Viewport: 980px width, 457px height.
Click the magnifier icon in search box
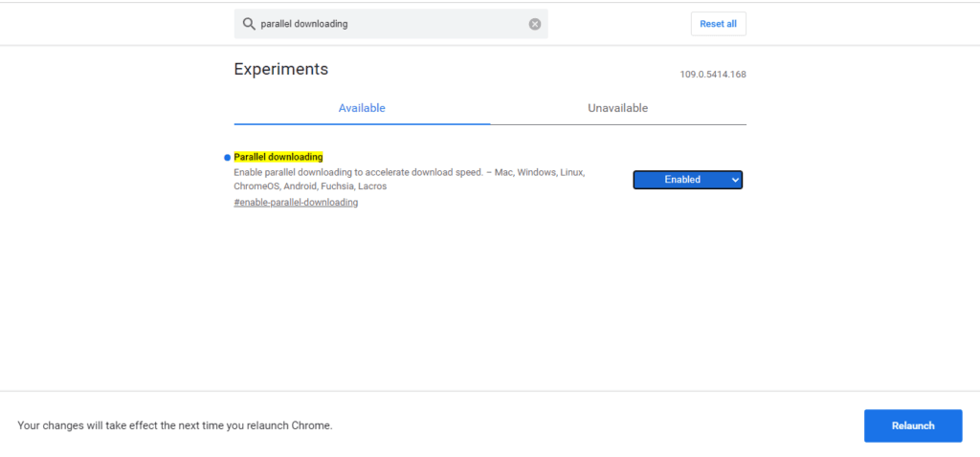click(249, 24)
